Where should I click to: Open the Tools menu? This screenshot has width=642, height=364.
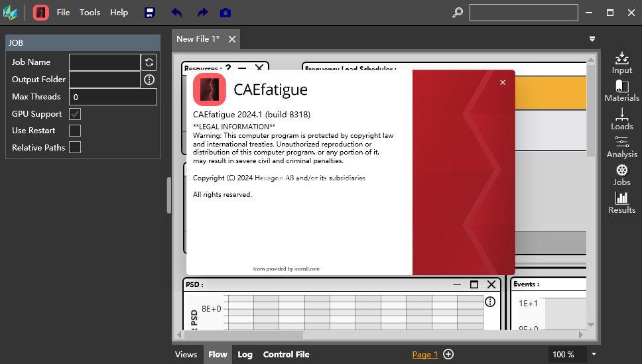point(90,13)
